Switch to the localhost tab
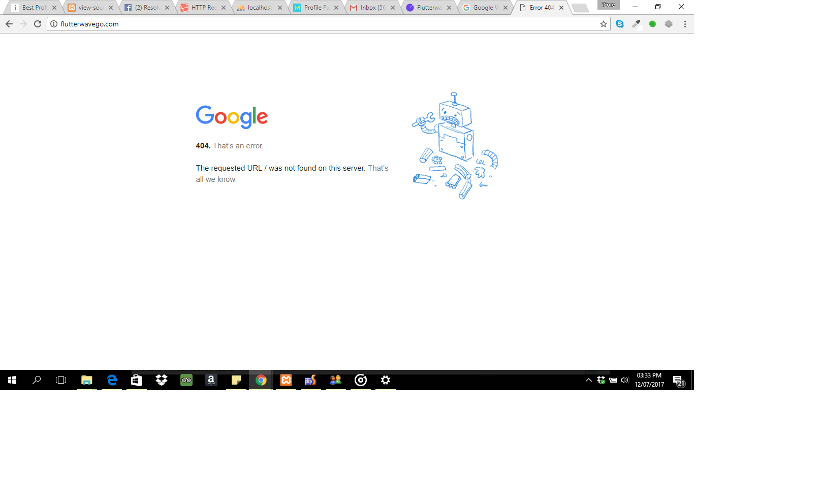The image size is (821, 504). coord(259,8)
